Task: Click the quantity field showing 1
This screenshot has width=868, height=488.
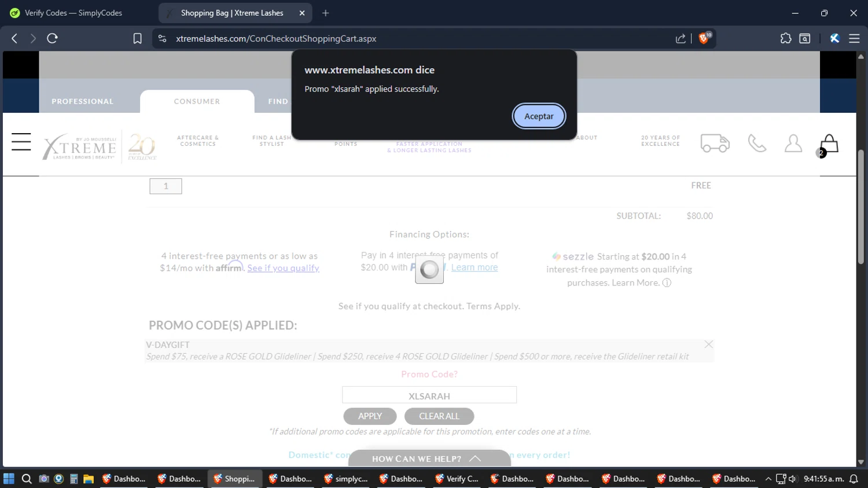Action: pos(165,186)
